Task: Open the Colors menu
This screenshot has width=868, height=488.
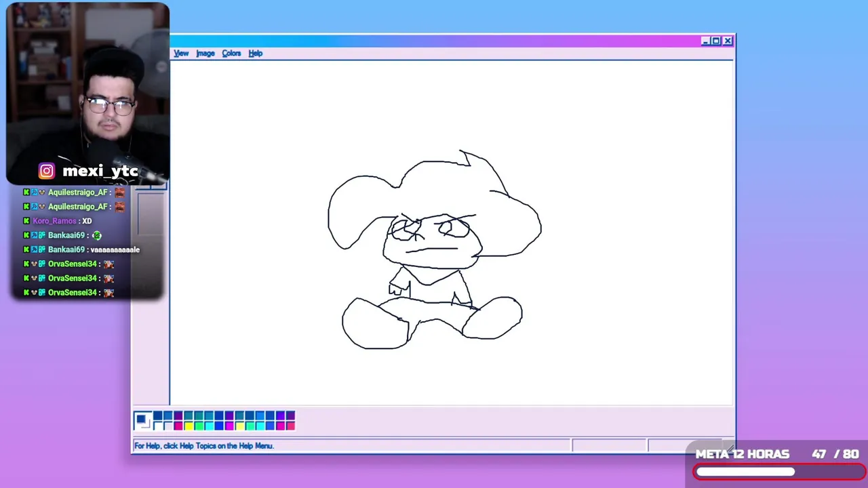Action: (231, 54)
